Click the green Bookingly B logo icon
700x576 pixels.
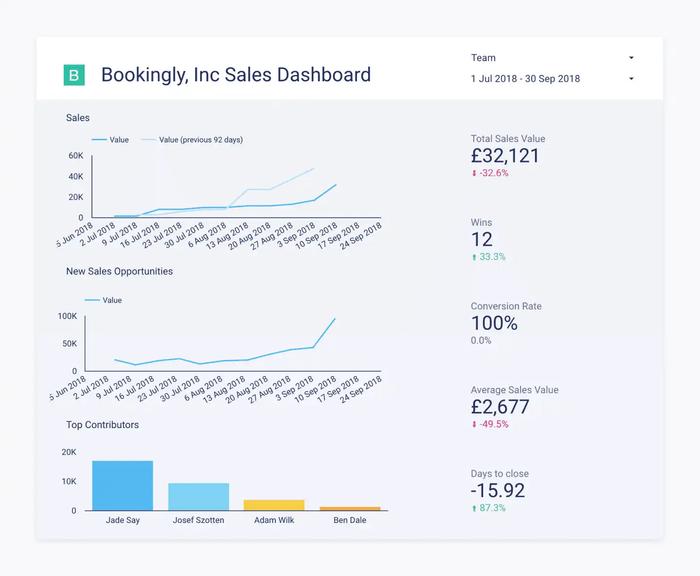[x=73, y=75]
